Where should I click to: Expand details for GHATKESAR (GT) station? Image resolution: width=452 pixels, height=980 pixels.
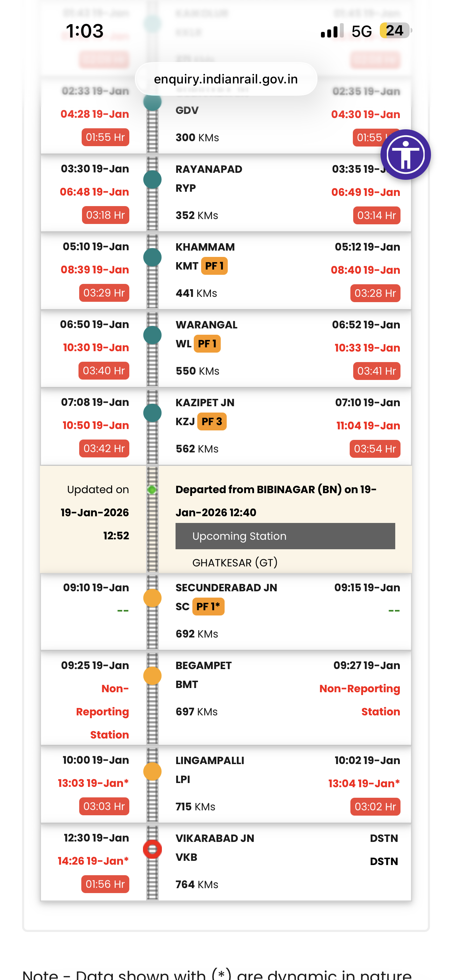[235, 562]
